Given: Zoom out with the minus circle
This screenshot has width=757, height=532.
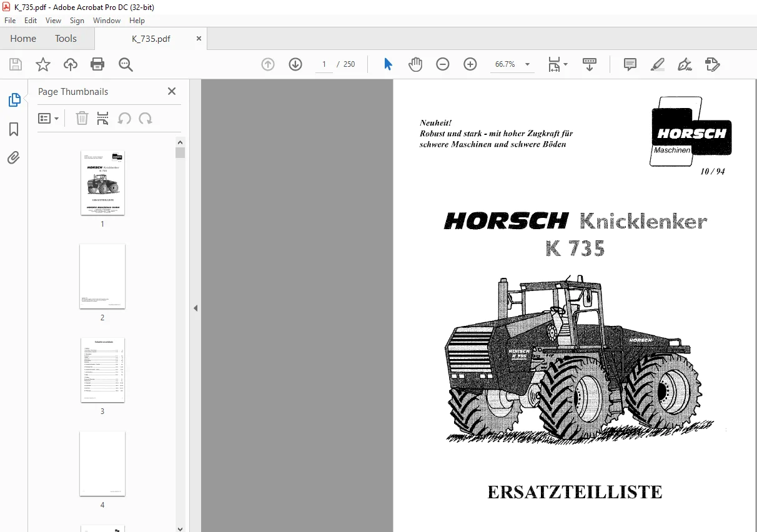Looking at the screenshot, I should (443, 64).
